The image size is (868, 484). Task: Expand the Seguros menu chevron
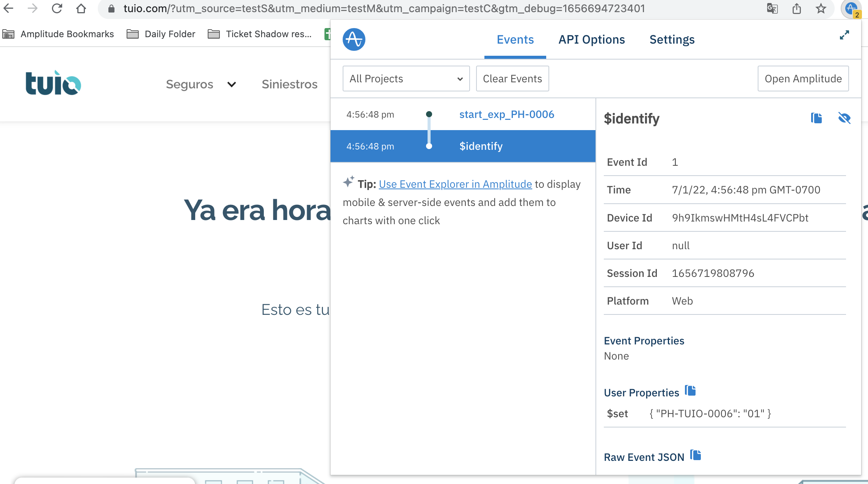click(x=232, y=84)
